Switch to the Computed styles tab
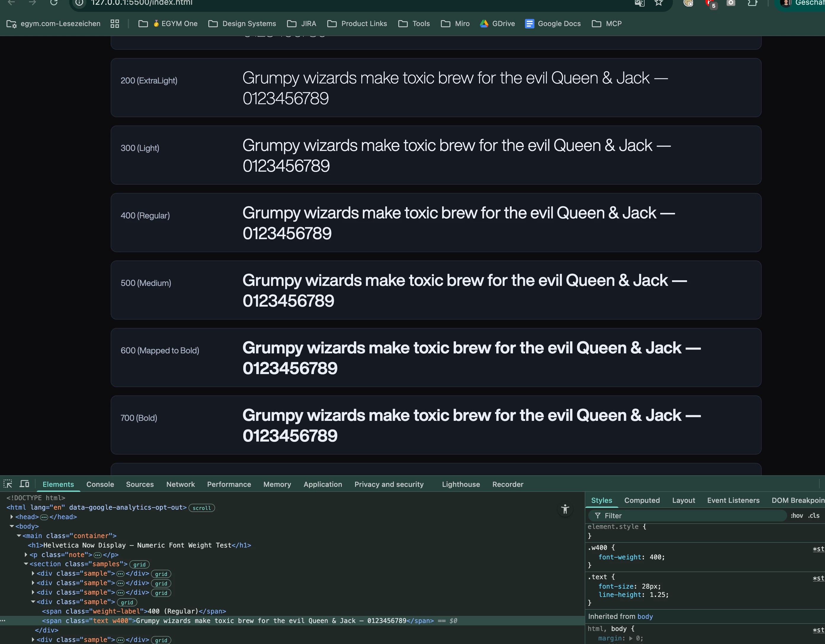 [642, 500]
